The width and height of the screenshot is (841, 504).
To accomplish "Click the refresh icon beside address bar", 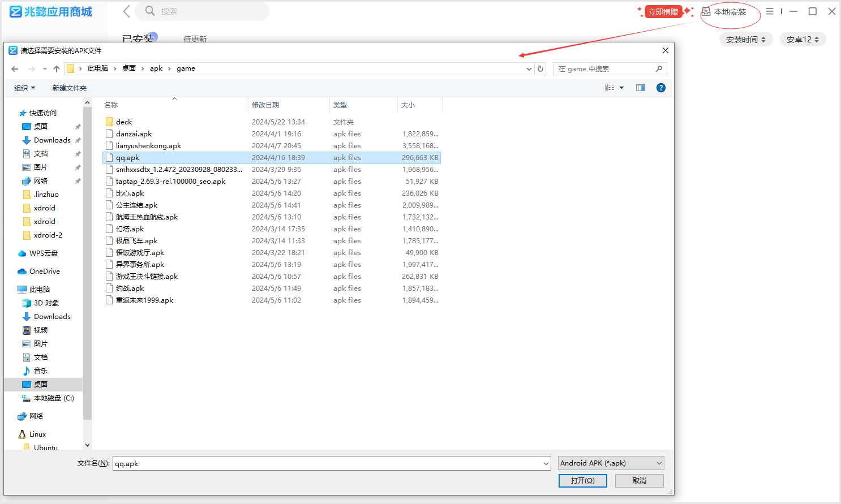I will coord(540,68).
